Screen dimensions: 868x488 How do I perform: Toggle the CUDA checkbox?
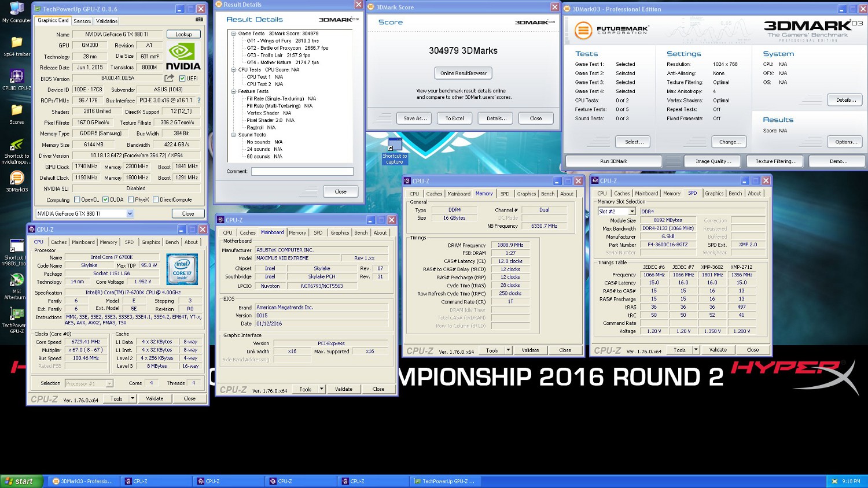click(105, 199)
